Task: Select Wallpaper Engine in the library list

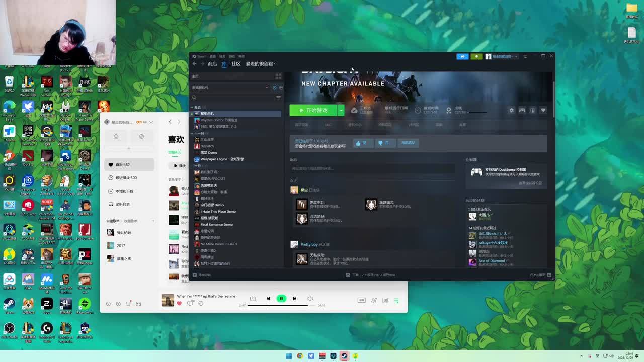Action: tap(222, 159)
